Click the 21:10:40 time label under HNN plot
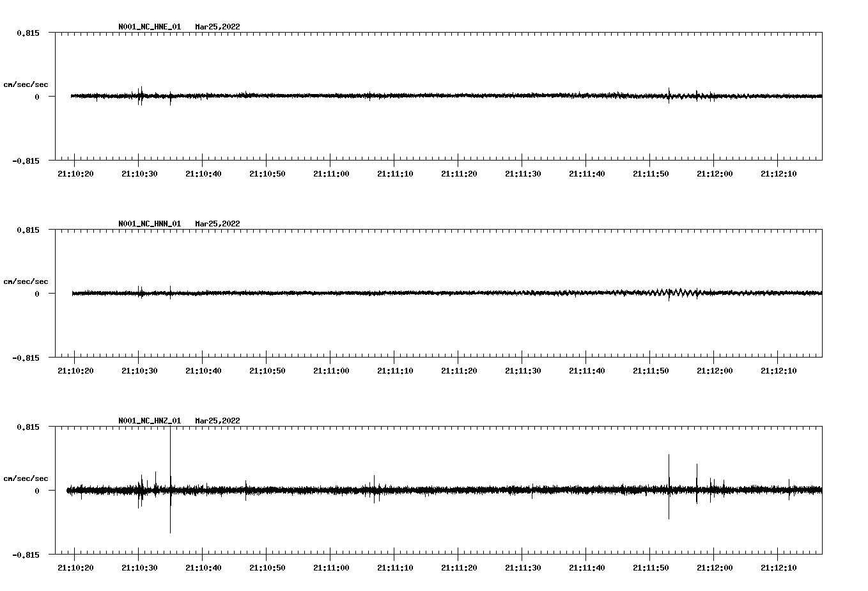The image size is (868, 591). [203, 370]
